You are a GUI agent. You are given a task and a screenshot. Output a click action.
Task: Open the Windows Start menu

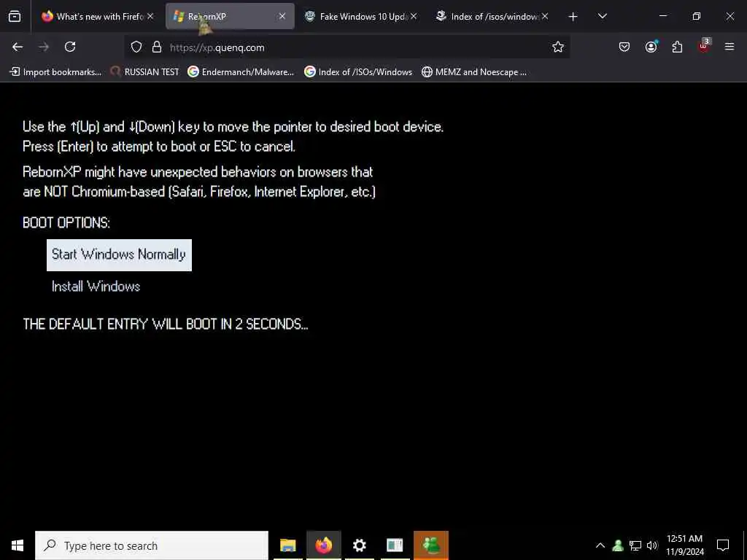tap(18, 545)
